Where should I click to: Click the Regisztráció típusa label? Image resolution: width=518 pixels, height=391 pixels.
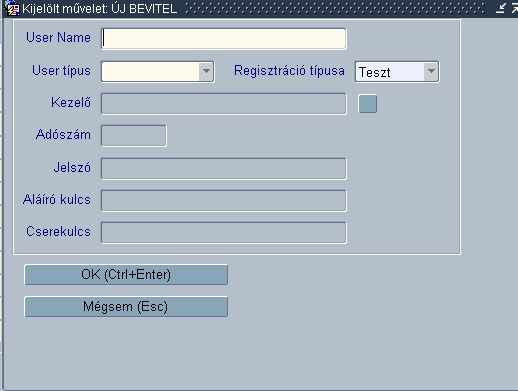(289, 71)
